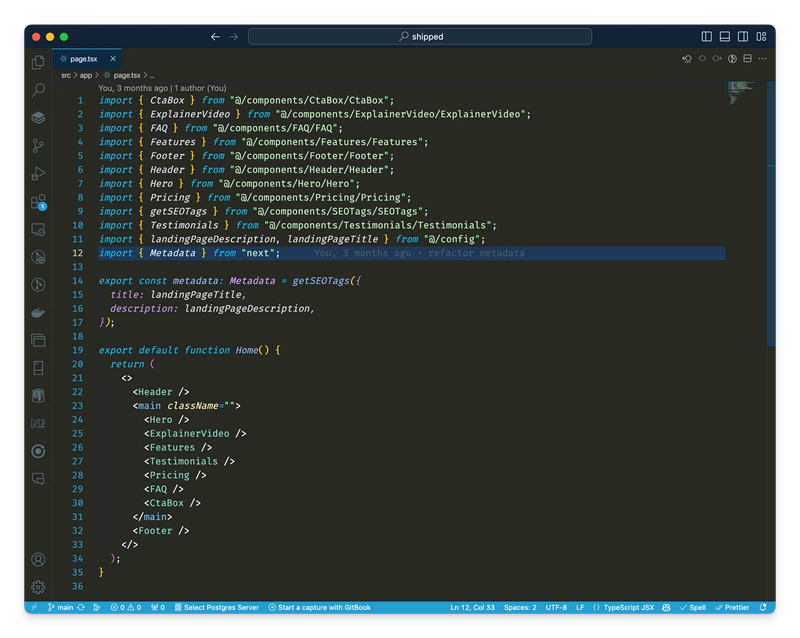800x638 pixels.
Task: Click the 'shipped' command center search box
Action: pyautogui.click(x=420, y=37)
